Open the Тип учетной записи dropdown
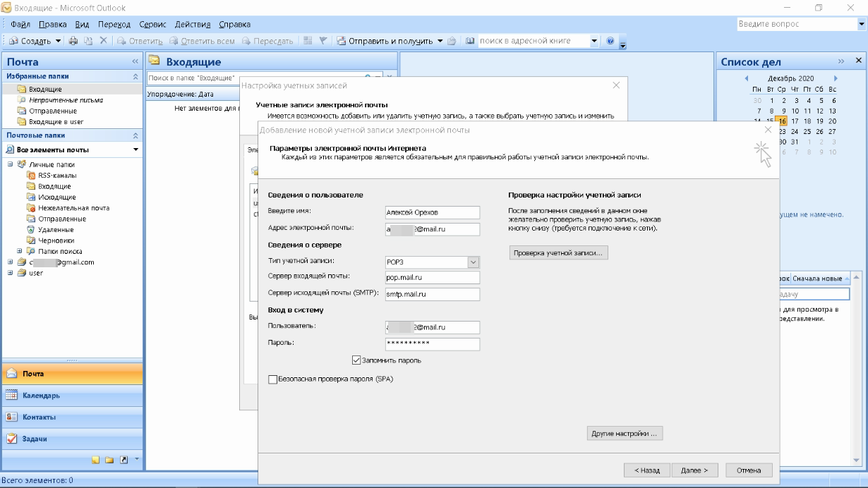This screenshot has width=868, height=488. tap(473, 262)
